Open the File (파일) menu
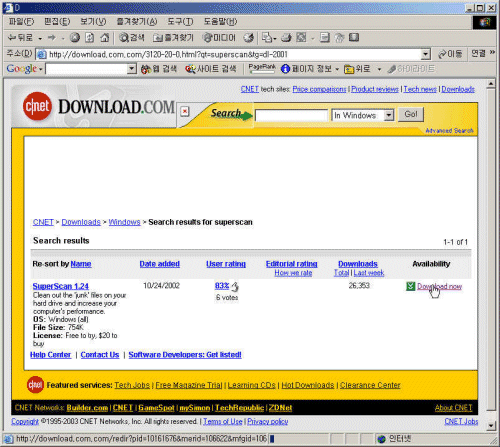 coord(21,22)
